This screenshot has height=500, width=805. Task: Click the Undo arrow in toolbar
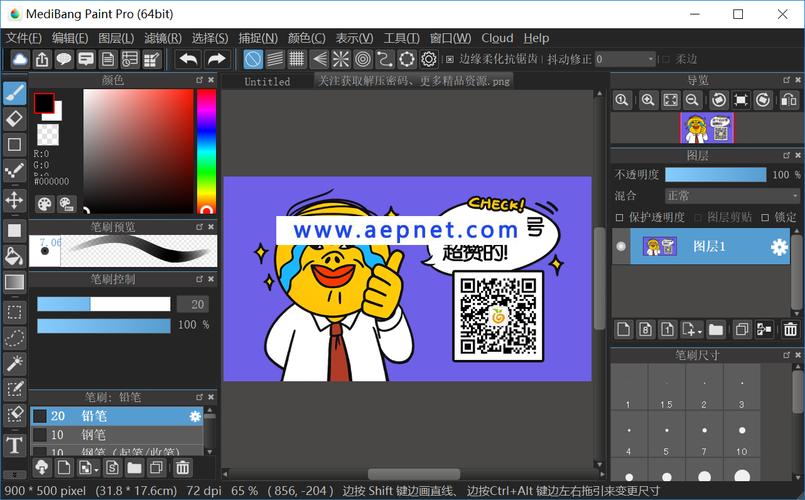pos(188,60)
